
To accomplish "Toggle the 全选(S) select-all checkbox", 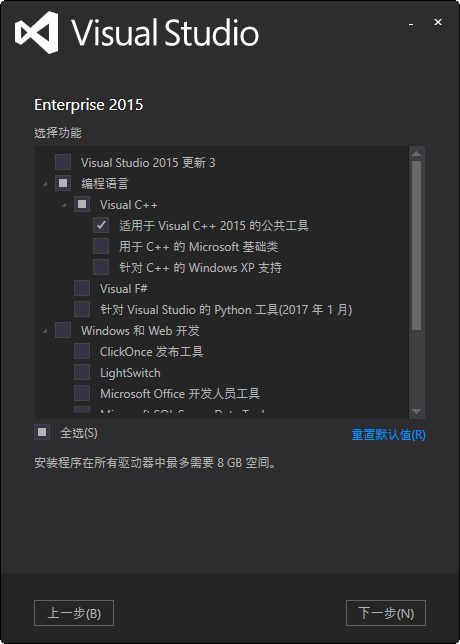I will click(x=42, y=432).
